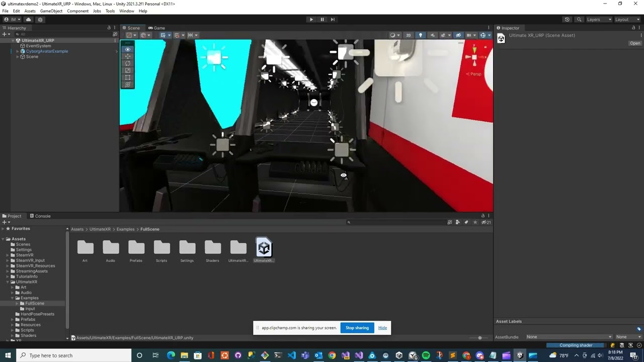The height and width of the screenshot is (362, 644).
Task: Toggle the Inspector panel lock
Action: pos(633,28)
